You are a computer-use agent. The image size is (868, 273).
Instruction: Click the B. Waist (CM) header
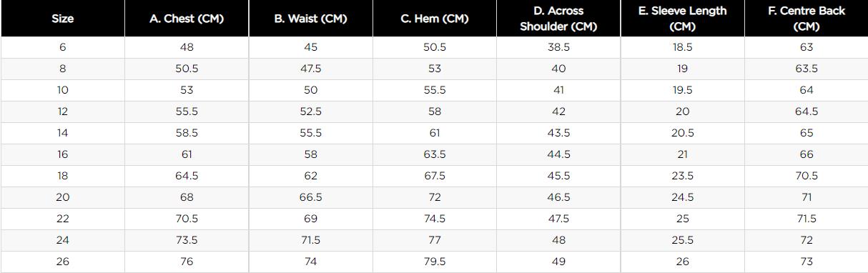pos(310,19)
